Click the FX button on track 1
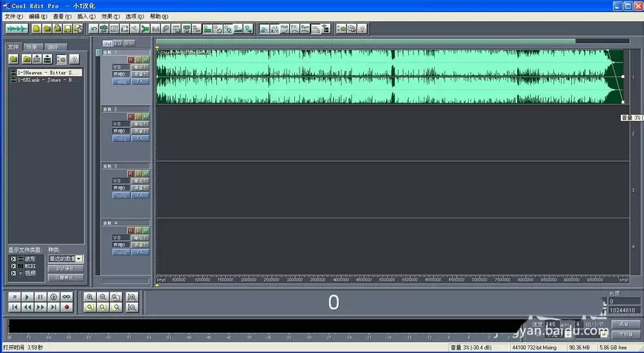 tap(140, 81)
